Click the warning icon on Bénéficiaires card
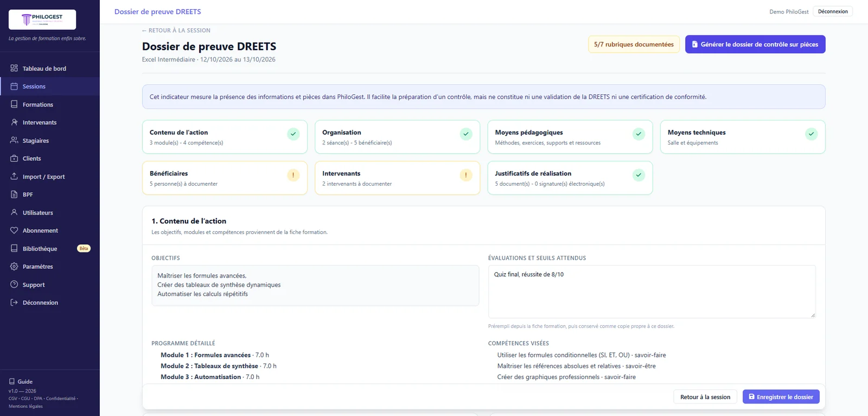This screenshot has width=868, height=416. 293,175
